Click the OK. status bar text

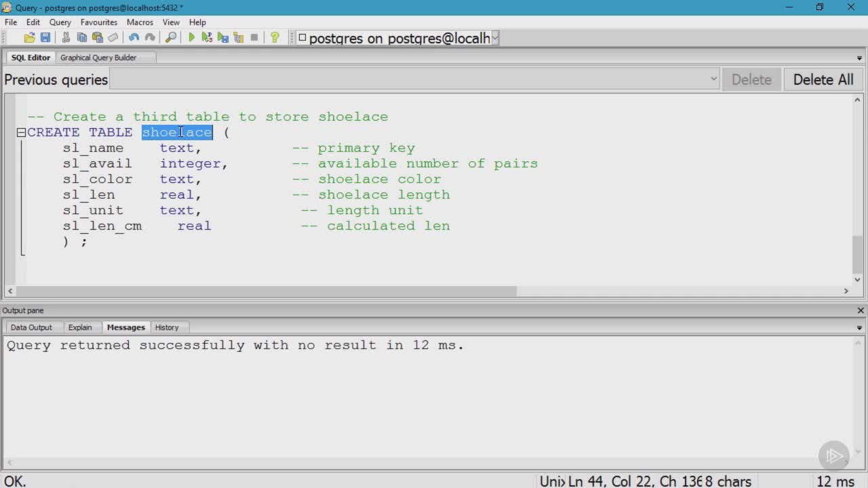click(x=15, y=481)
